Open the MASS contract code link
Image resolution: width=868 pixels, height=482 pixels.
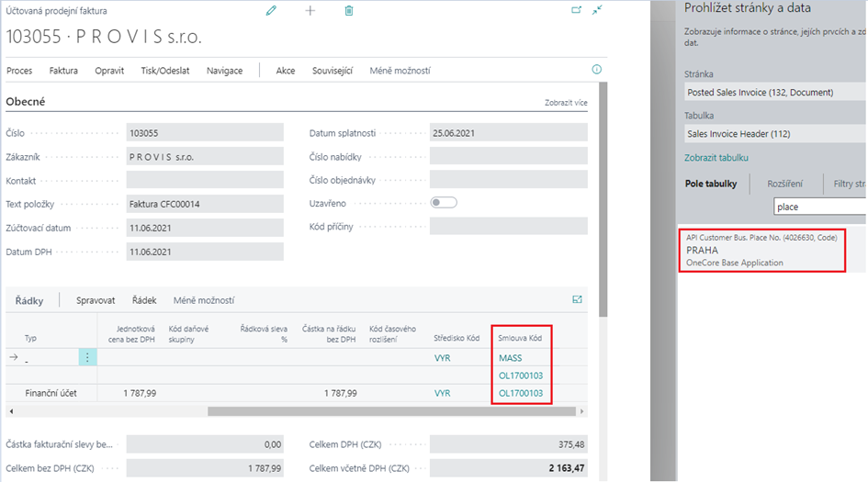tap(510, 358)
